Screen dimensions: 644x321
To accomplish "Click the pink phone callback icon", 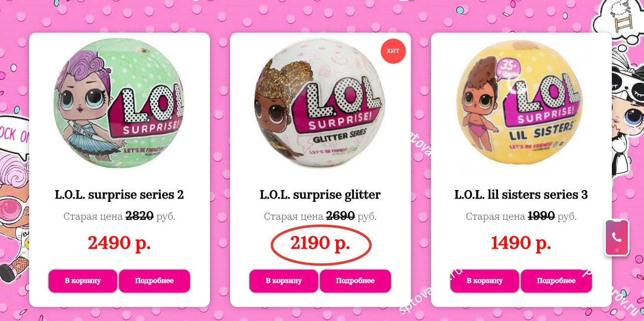I will (617, 238).
